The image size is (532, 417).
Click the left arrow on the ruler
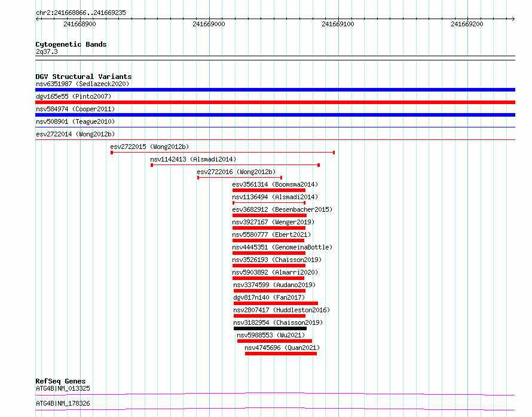click(x=37, y=19)
